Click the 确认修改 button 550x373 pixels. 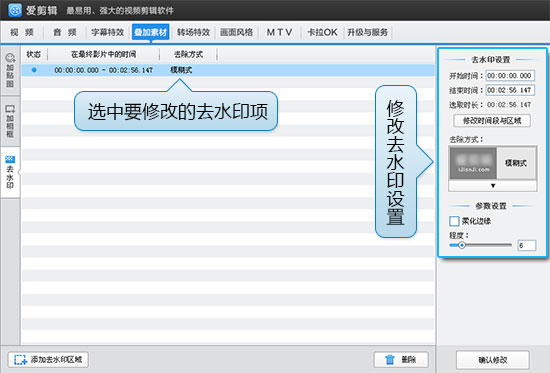493,360
